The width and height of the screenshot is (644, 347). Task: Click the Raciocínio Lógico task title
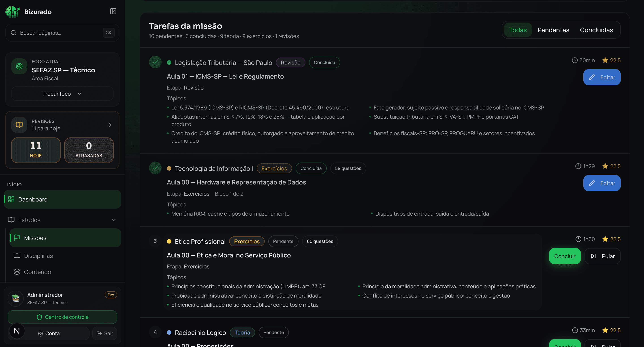tap(200, 332)
